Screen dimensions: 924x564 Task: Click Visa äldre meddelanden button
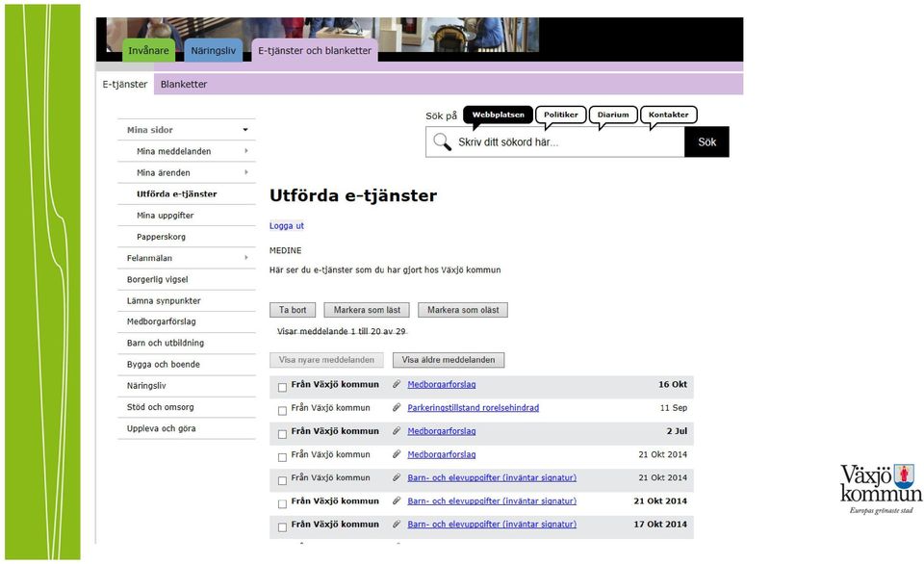[449, 360]
